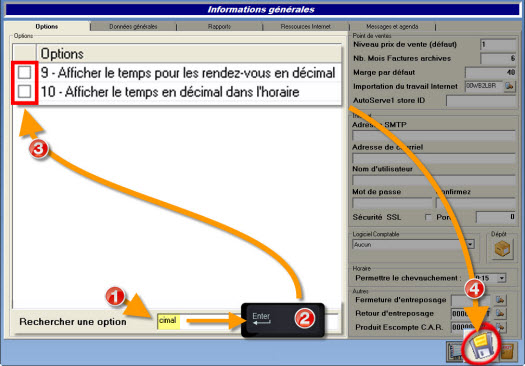Select the Ressources Internet tab
525x366 pixels.
tap(305, 26)
